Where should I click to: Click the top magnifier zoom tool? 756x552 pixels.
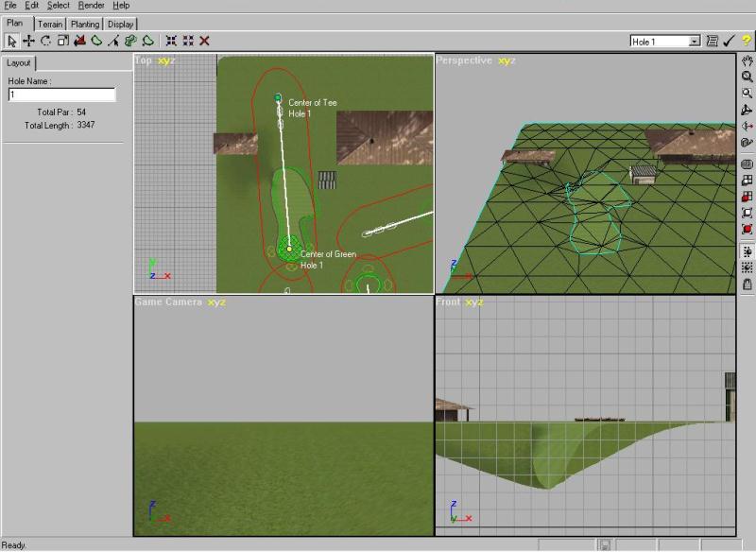tap(747, 78)
